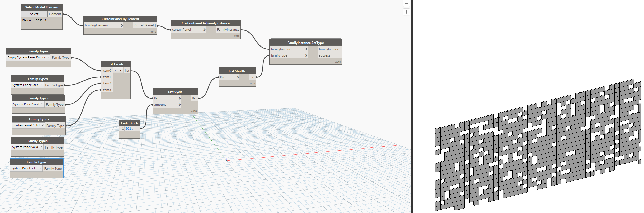This screenshot has width=644, height=213.
Task: Click the CurtainPanel[] output port
Action: (x=145, y=25)
